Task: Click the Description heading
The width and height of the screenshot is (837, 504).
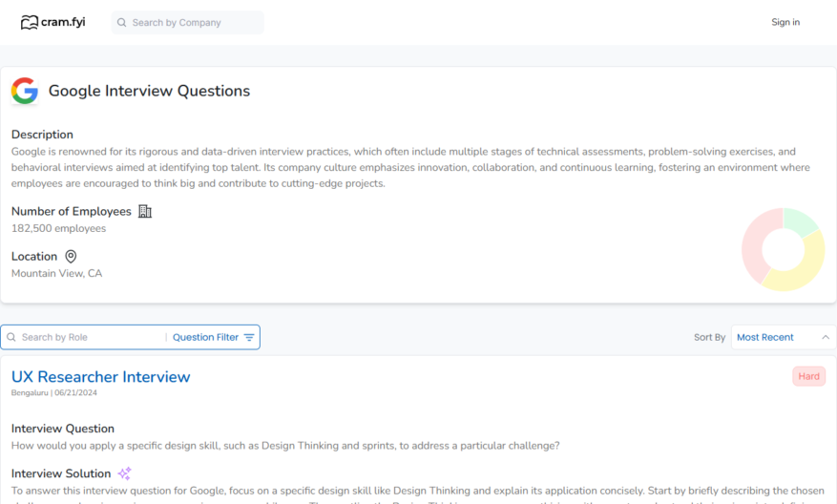Action: 42,135
